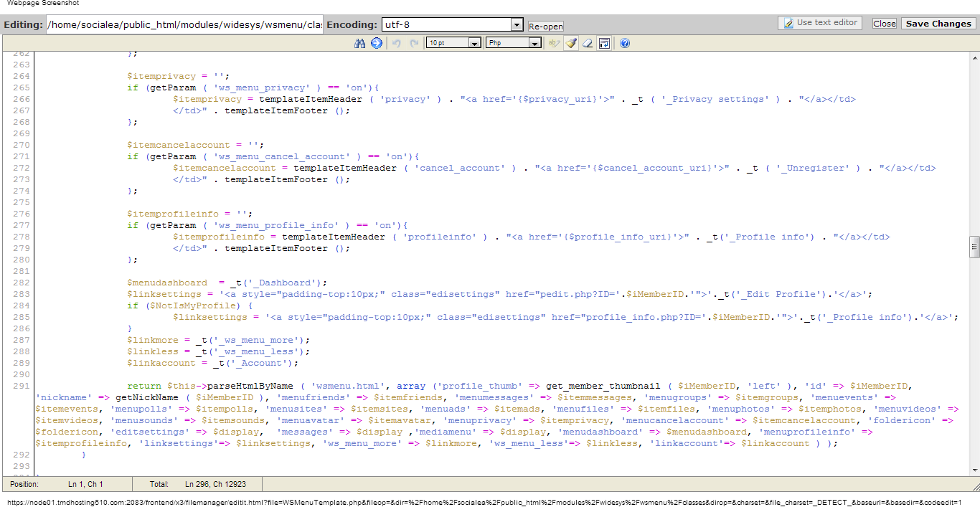This screenshot has height=507, width=980.
Task: Click the Use text editor button
Action: coord(820,23)
